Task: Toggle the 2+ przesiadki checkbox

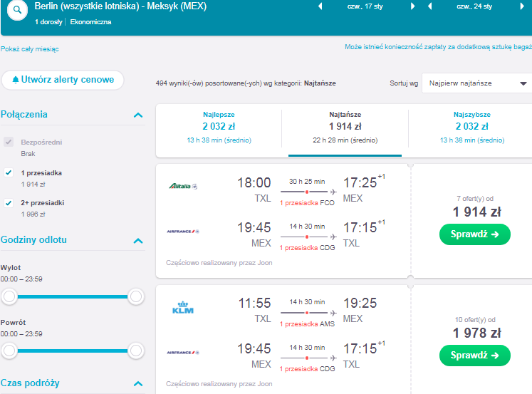Action: pyautogui.click(x=9, y=203)
